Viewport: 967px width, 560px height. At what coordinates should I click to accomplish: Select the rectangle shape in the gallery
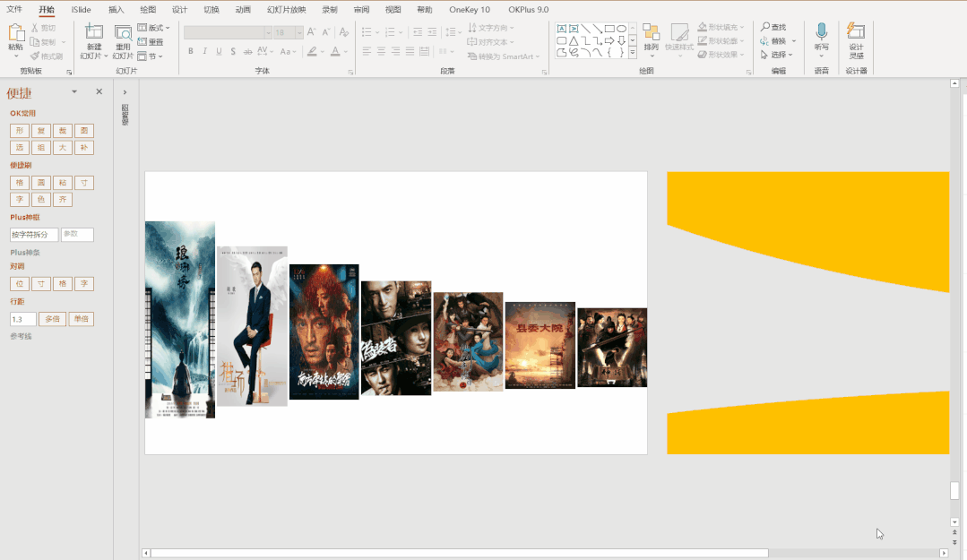pos(609,29)
